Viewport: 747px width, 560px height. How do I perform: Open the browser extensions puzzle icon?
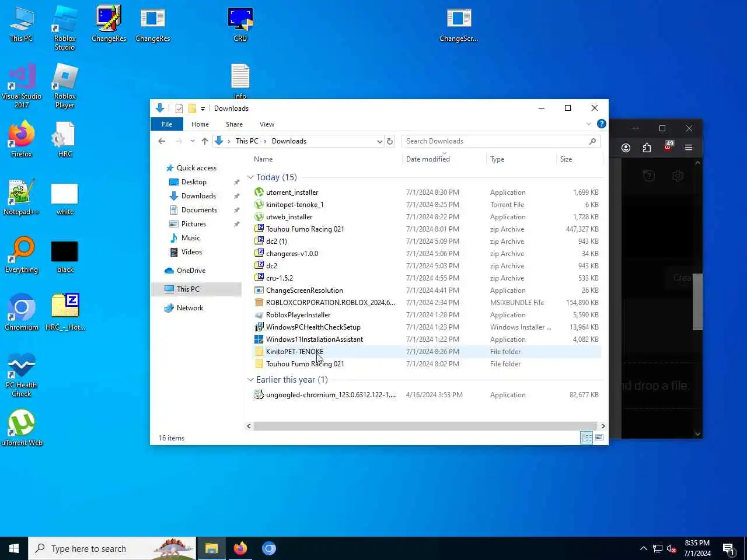click(x=647, y=148)
